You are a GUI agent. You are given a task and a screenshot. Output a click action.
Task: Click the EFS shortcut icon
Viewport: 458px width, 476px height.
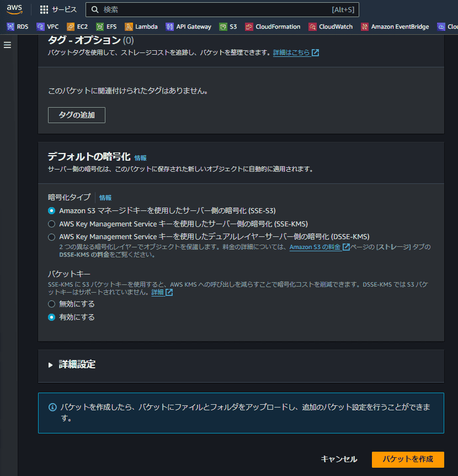tap(100, 27)
